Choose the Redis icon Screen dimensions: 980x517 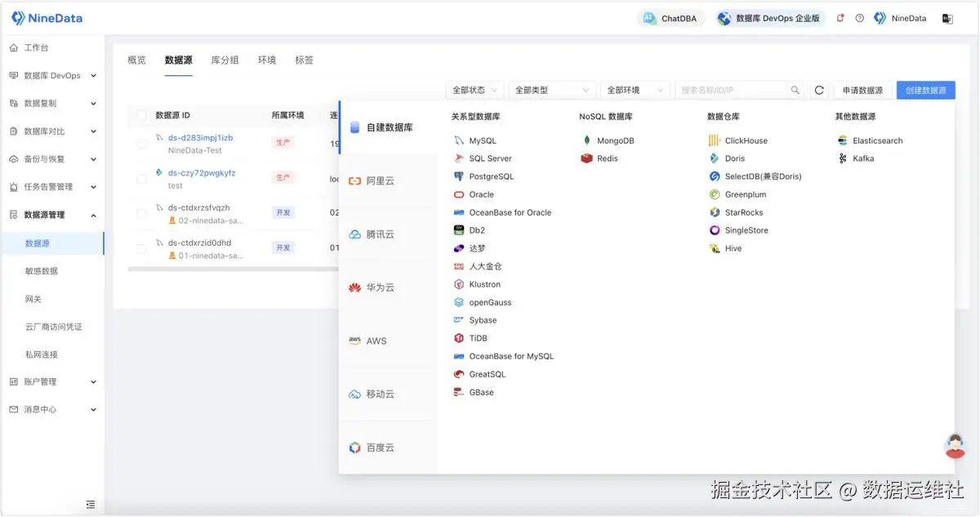point(586,158)
